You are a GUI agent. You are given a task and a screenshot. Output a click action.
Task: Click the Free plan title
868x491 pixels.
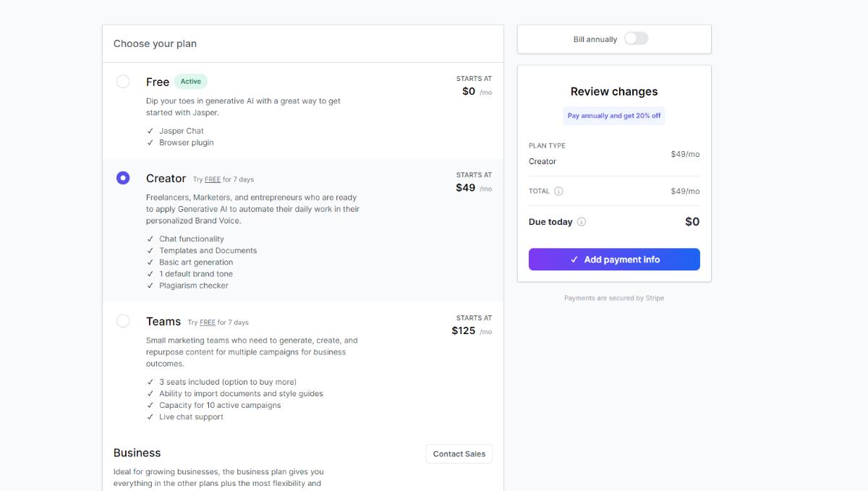[x=158, y=82]
